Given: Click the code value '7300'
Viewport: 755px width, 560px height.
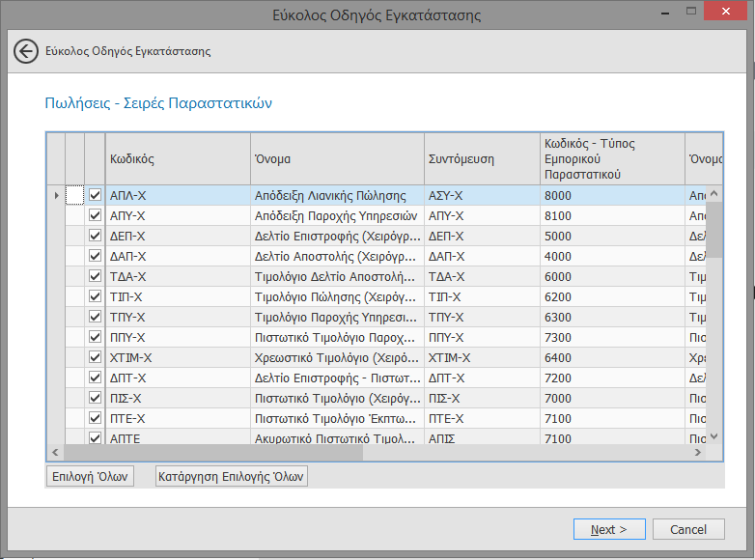Looking at the screenshot, I should (612, 337).
